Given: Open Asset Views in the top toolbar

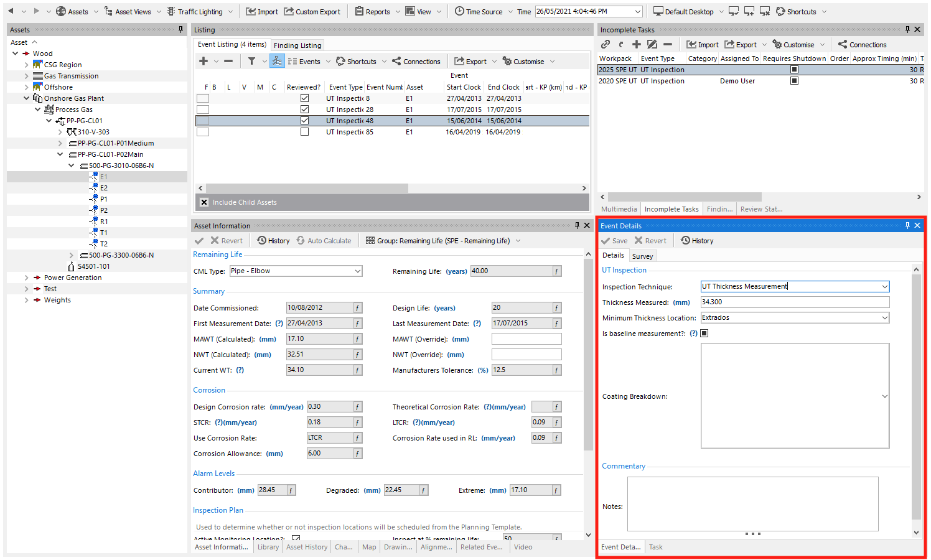Looking at the screenshot, I should [128, 11].
